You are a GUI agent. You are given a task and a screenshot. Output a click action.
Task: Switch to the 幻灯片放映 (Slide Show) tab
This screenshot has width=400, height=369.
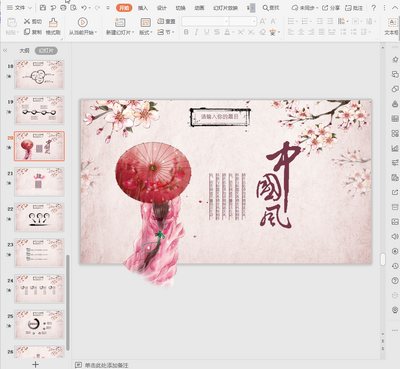coord(226,8)
